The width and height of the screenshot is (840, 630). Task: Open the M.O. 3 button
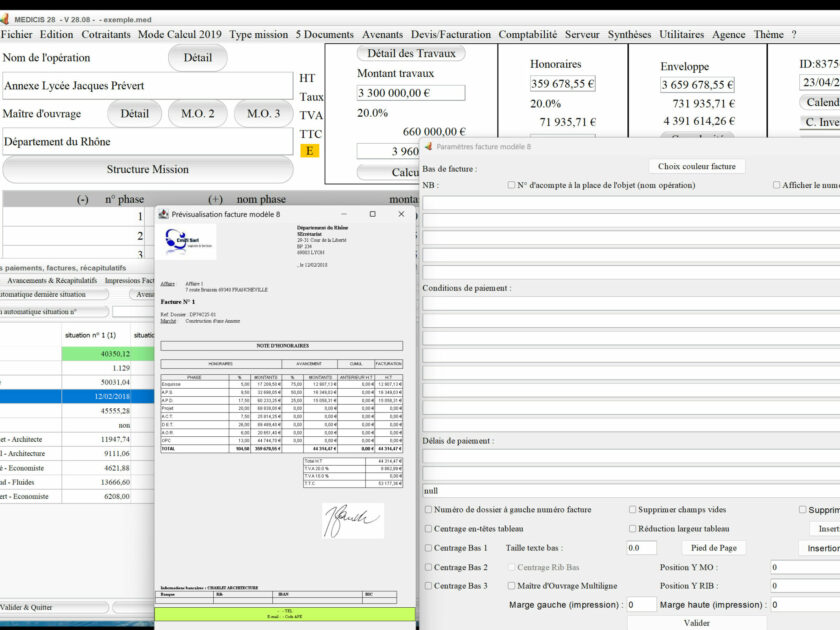264,114
